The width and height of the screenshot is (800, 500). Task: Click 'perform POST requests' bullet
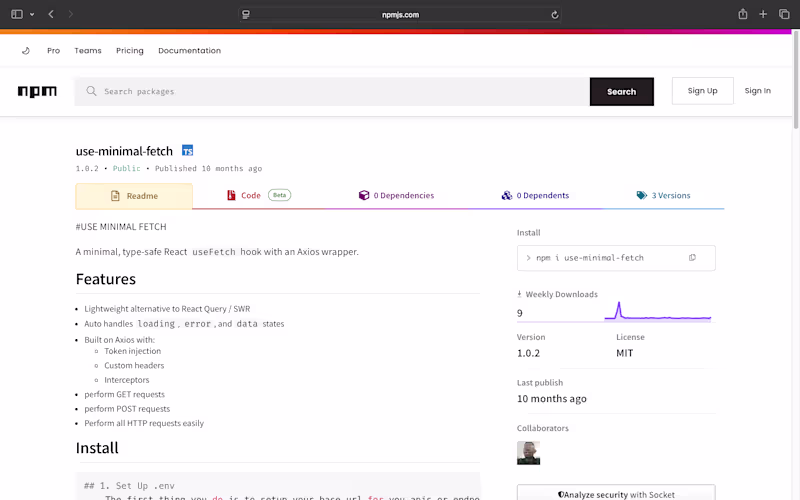pyautogui.click(x=127, y=409)
